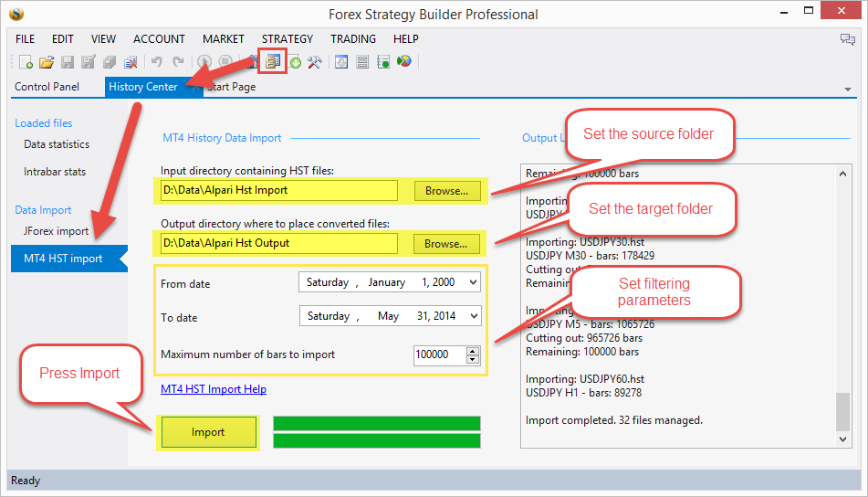Click output log scrollbar down arrow
The height and width of the screenshot is (497, 868).
click(x=842, y=439)
